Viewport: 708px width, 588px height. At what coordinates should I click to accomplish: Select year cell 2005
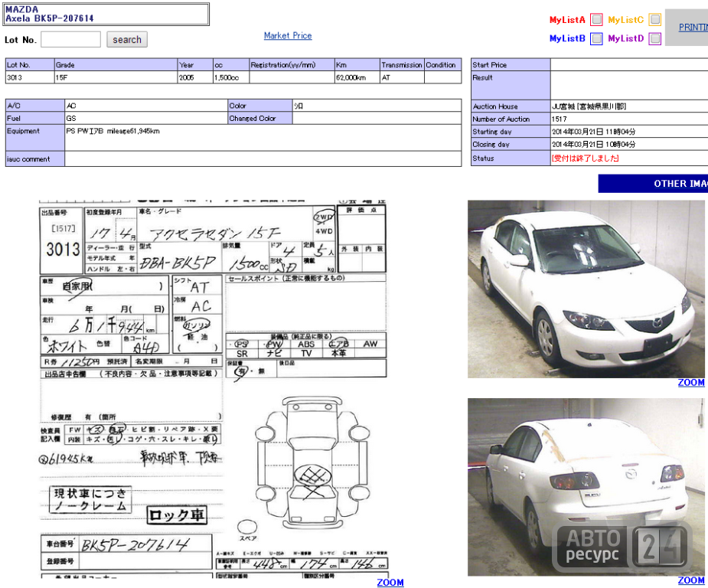[x=195, y=77]
